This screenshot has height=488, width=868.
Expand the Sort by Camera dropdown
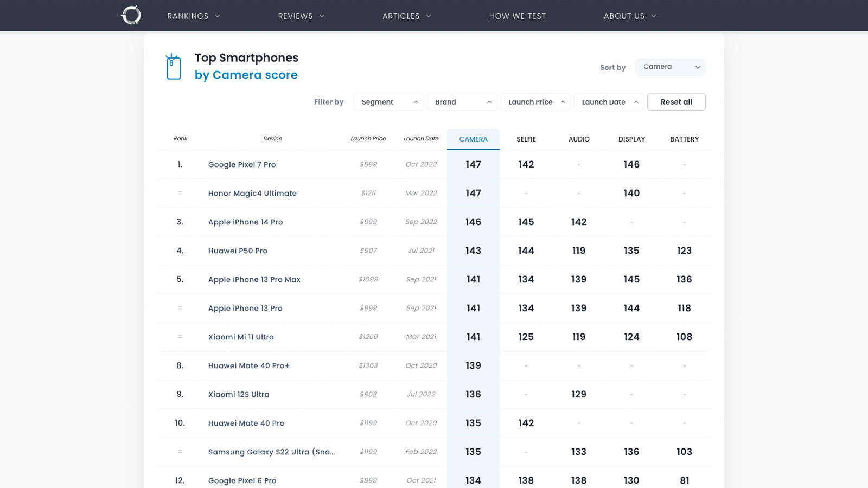(x=671, y=67)
